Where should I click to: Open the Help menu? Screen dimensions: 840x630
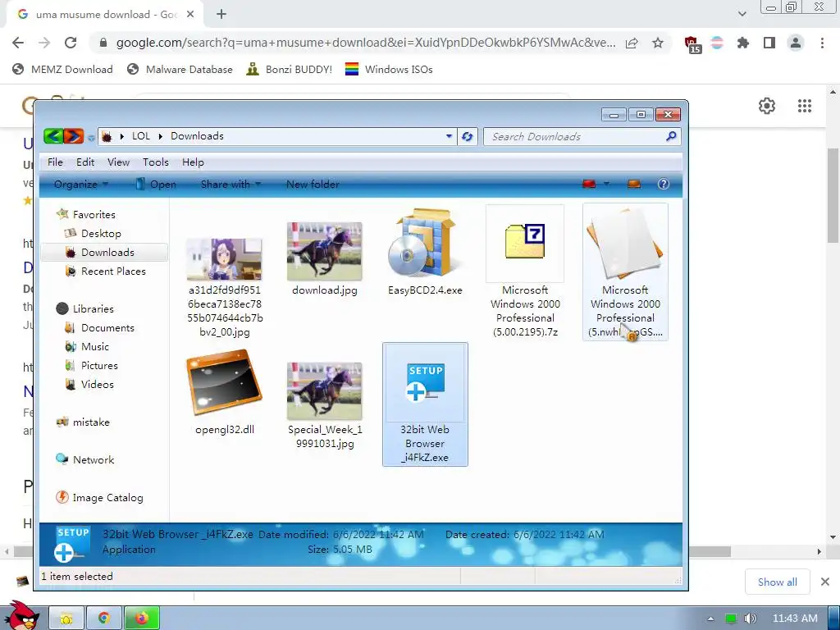193,162
